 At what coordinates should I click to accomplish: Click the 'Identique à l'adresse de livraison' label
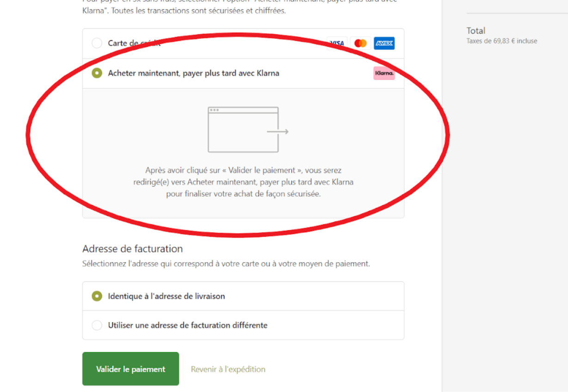[x=166, y=296]
